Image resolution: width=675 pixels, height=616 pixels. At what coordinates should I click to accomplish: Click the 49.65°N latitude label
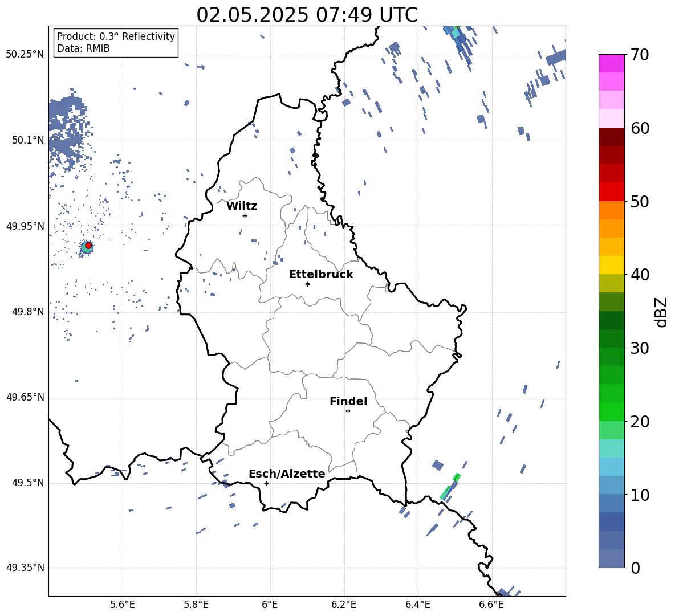coord(25,397)
